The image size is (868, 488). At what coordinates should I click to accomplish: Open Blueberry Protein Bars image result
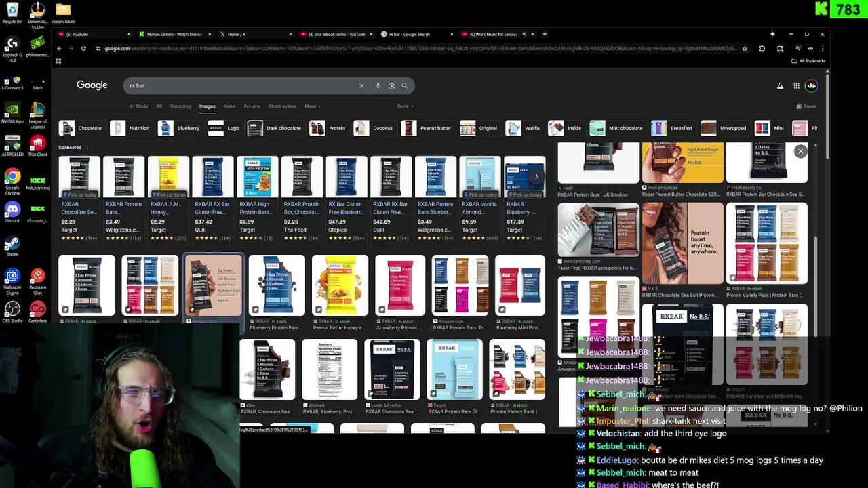(x=276, y=291)
